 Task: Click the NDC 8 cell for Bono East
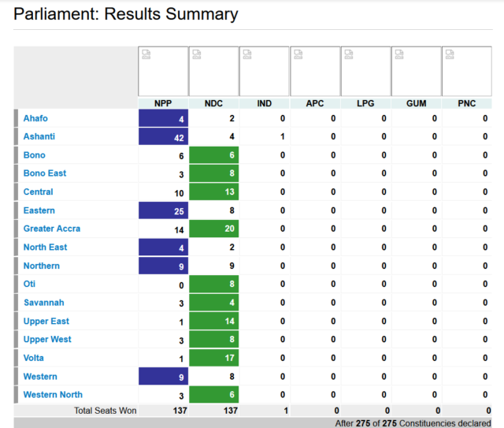(x=213, y=173)
